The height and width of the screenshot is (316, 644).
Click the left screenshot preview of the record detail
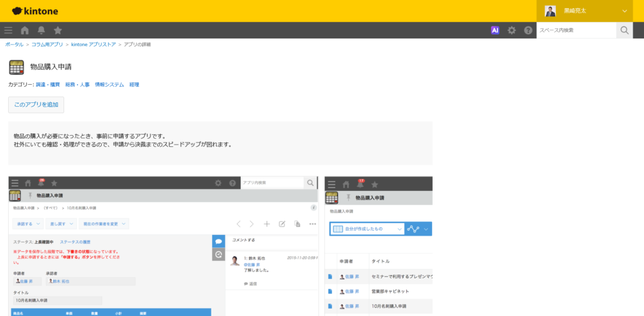click(x=164, y=246)
